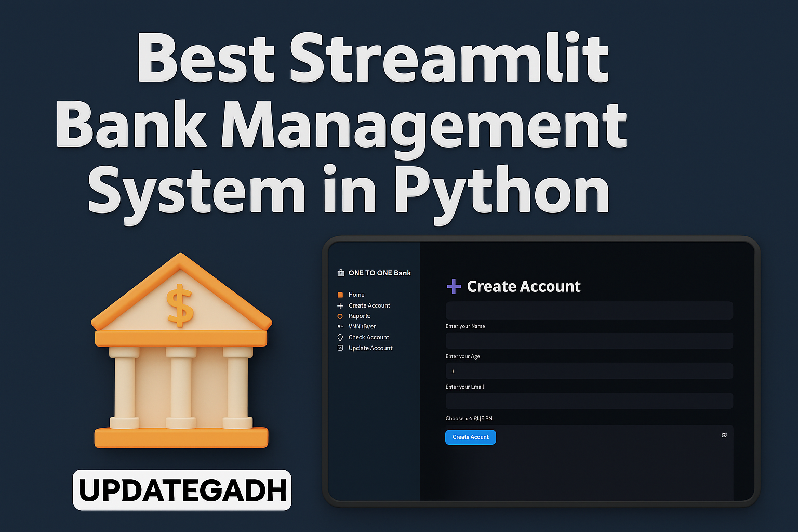This screenshot has height=532, width=798.
Task: Go to Update Account in the sidebar
Action: click(x=370, y=348)
